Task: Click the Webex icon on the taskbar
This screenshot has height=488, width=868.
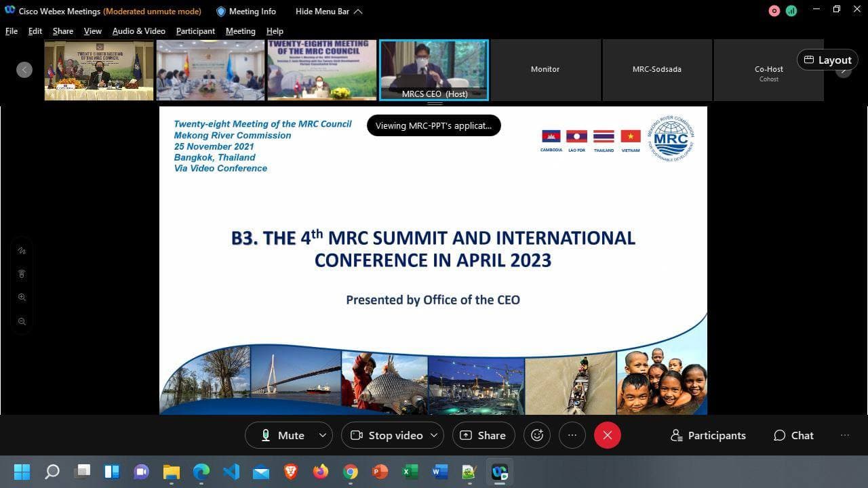Action: point(500,471)
